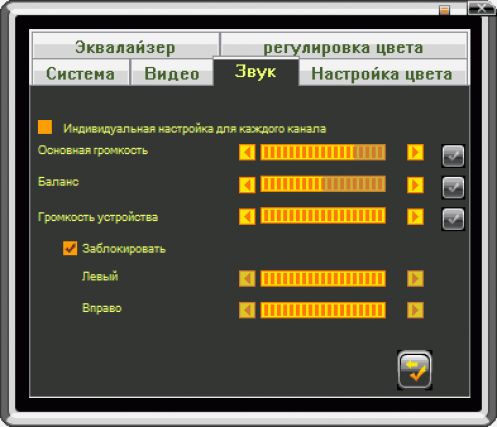Raise Громкость устройства with right arrow
This screenshot has width=497, height=427.
point(415,217)
